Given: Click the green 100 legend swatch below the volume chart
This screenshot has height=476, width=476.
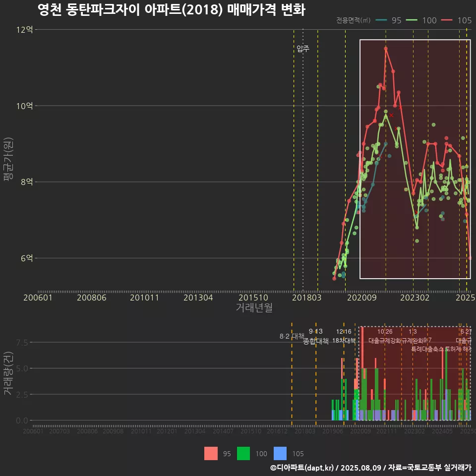Looking at the screenshot, I should tap(243, 454).
